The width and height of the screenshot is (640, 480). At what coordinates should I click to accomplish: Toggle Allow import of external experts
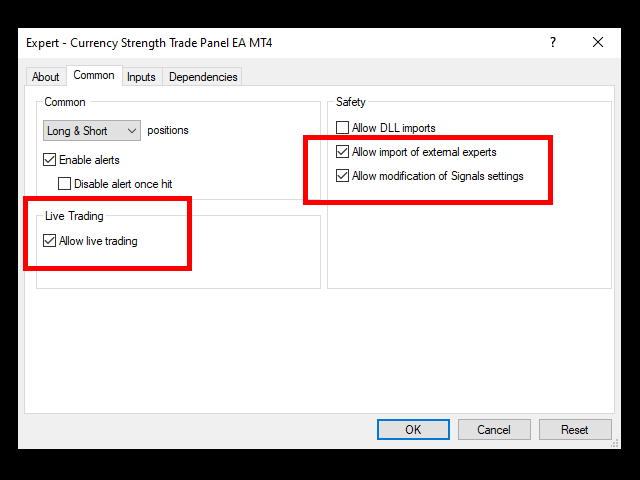pyautogui.click(x=342, y=152)
